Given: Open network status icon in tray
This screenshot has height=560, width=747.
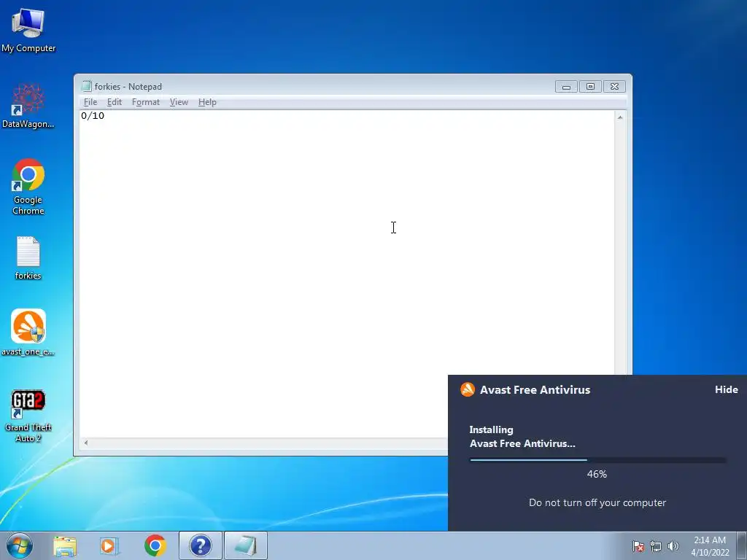Looking at the screenshot, I should click(656, 546).
